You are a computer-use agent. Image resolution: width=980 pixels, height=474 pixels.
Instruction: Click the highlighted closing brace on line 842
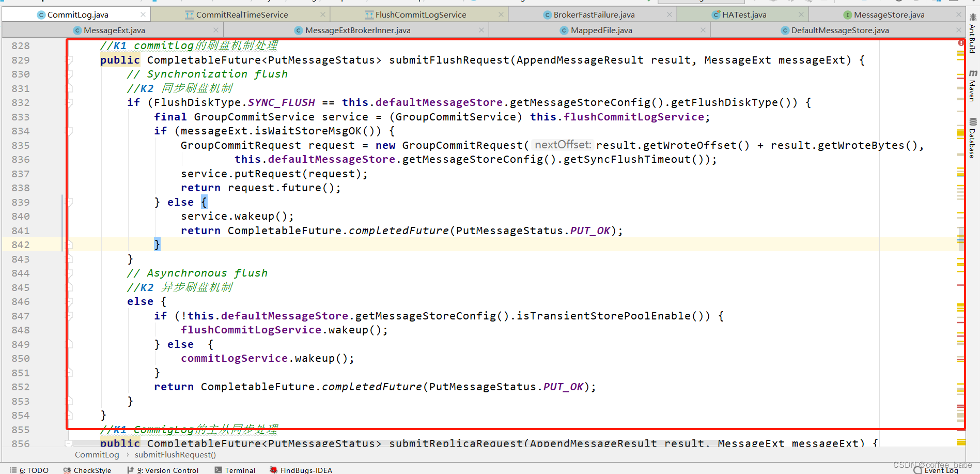157,244
